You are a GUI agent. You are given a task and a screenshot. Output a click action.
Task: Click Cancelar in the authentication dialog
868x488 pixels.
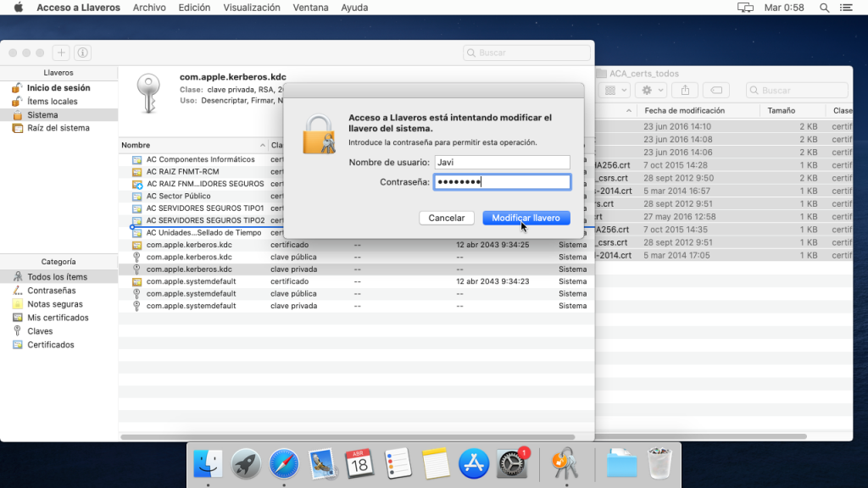tap(446, 218)
